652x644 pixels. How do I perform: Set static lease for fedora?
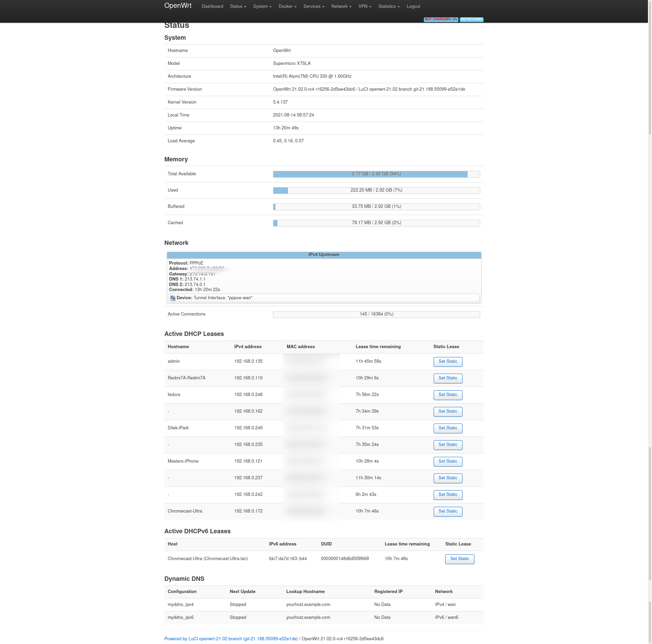click(x=448, y=395)
